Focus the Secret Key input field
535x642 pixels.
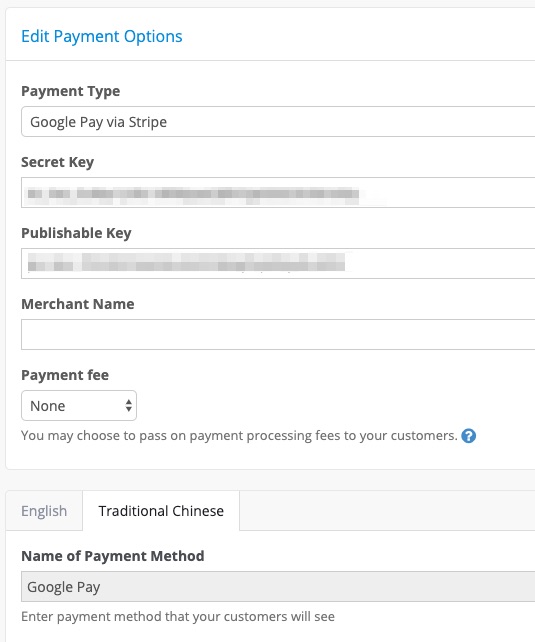click(278, 192)
